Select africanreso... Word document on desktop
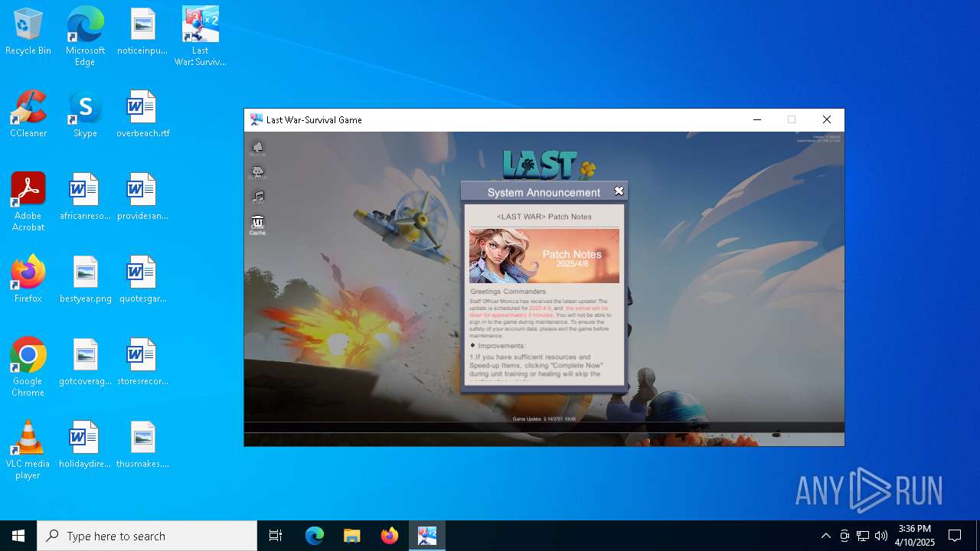Image resolution: width=980 pixels, height=551 pixels. [x=85, y=197]
